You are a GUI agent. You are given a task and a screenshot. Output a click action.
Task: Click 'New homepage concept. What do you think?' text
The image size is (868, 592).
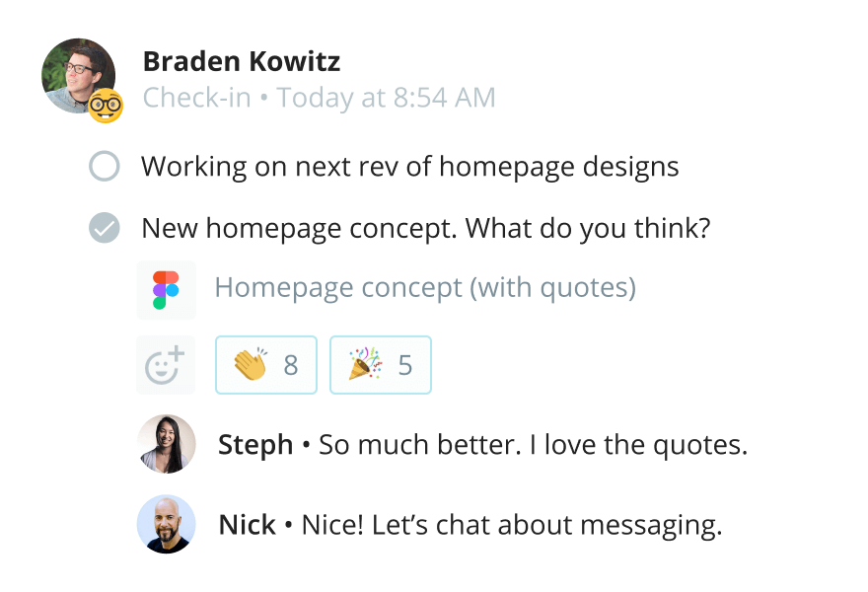[x=426, y=229]
